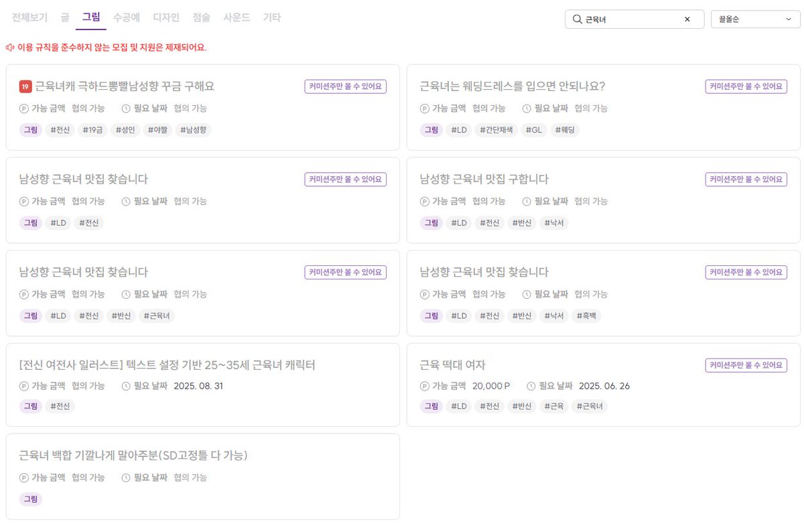Click clock icon in 근육녀 백합 card

[126, 478]
